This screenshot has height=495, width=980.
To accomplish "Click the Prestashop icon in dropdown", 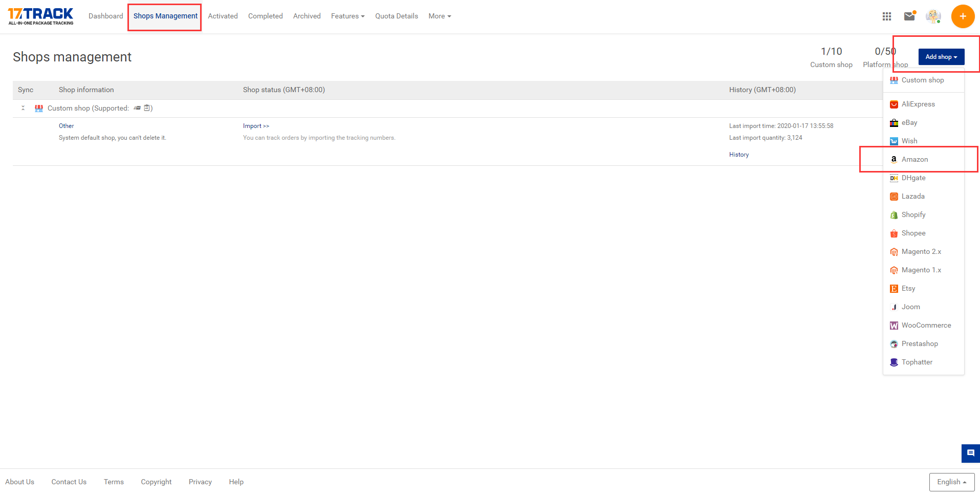I will click(x=894, y=344).
